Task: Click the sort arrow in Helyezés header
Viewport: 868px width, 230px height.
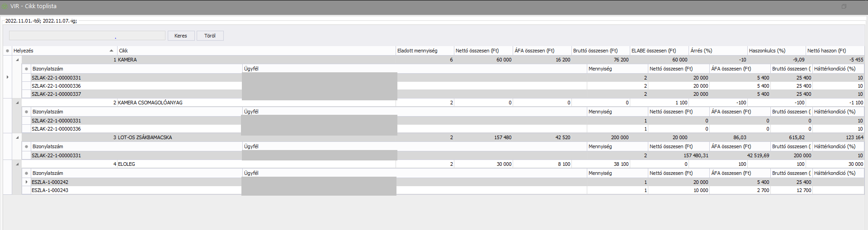Action: click(111, 51)
